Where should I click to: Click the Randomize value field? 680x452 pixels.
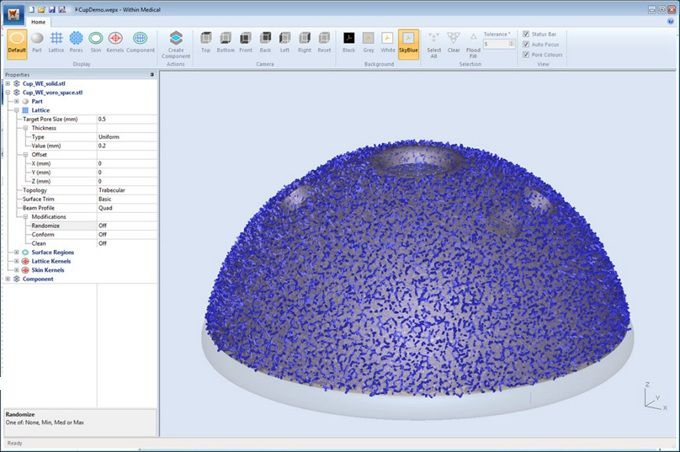[x=125, y=226]
